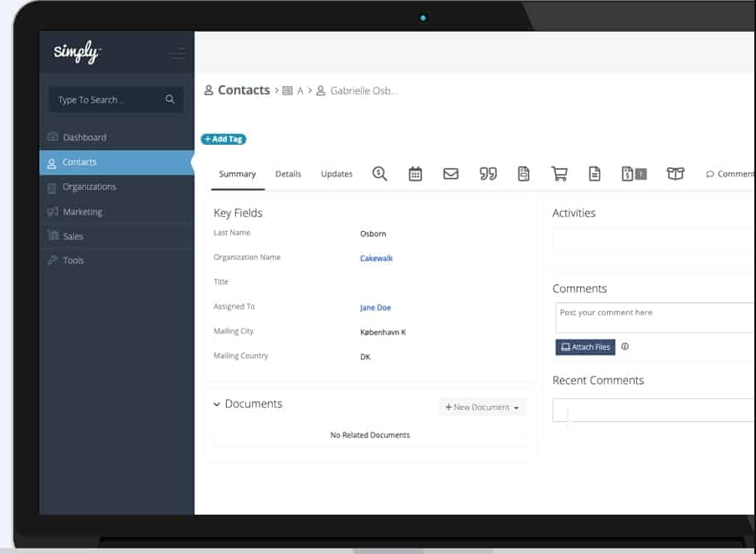Click the magnifier with dollar sign icon
756x554 pixels.
coord(379,174)
